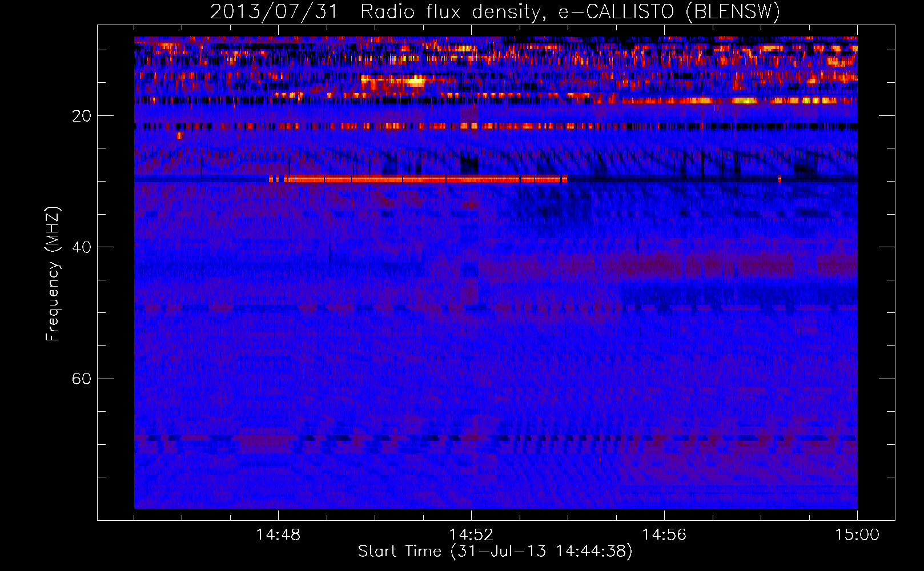Click the bright orange emission band near 30 MHz

coord(417,179)
